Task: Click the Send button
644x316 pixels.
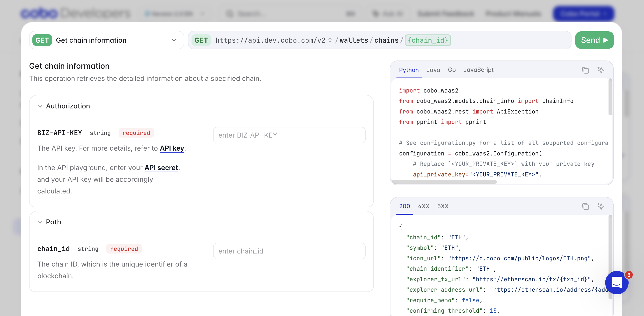Action: (594, 40)
